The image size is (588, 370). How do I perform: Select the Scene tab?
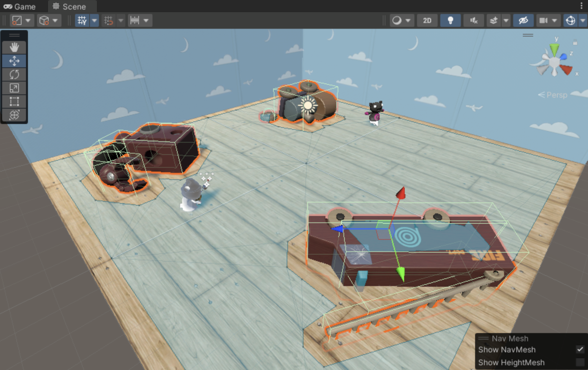(69, 6)
